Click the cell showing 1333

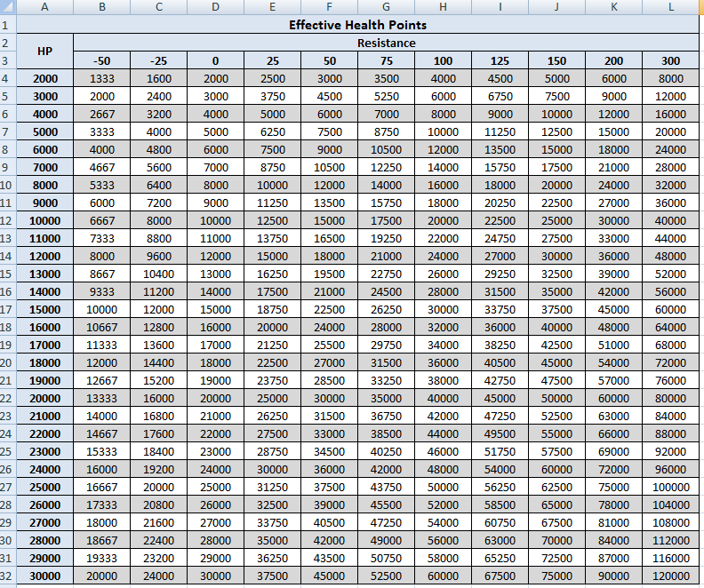tap(102, 78)
